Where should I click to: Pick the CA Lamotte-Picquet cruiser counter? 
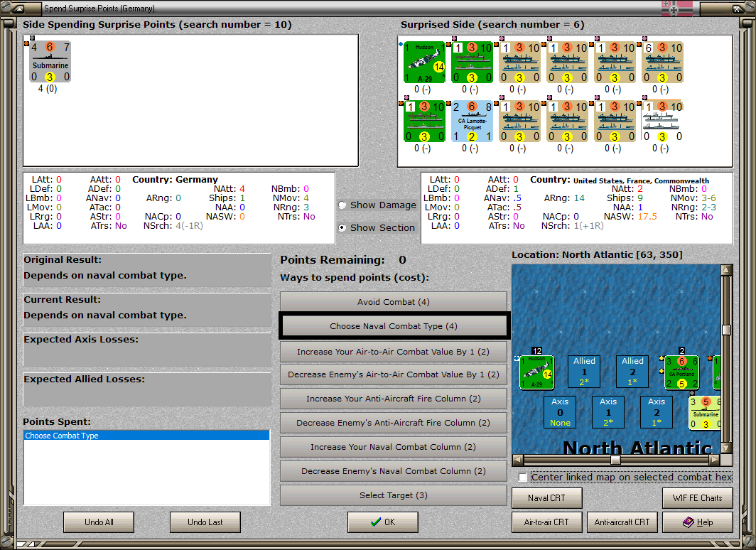click(x=472, y=122)
